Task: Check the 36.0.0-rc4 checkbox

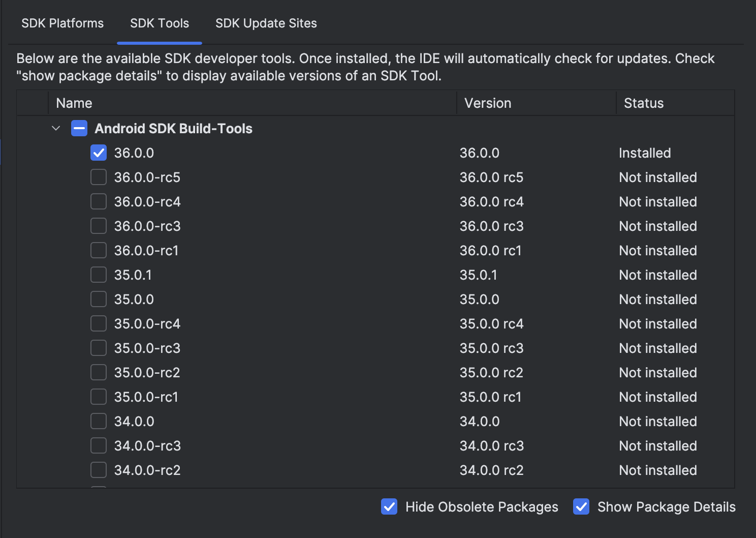Action: 99,201
